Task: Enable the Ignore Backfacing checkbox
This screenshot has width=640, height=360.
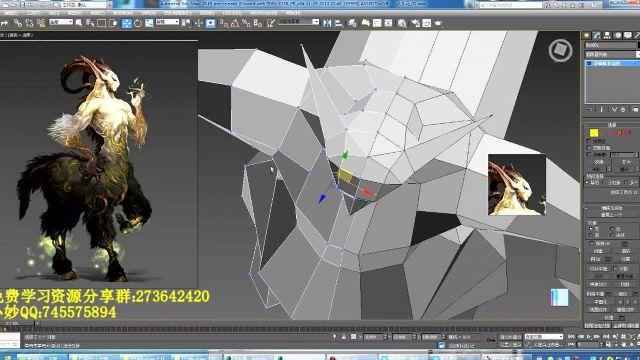Action: [x=589, y=147]
